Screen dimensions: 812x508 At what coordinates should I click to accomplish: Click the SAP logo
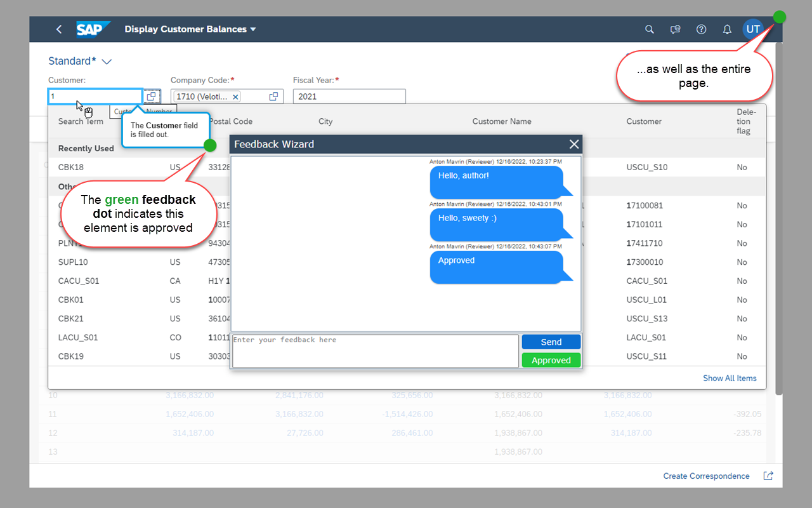tap(93, 29)
